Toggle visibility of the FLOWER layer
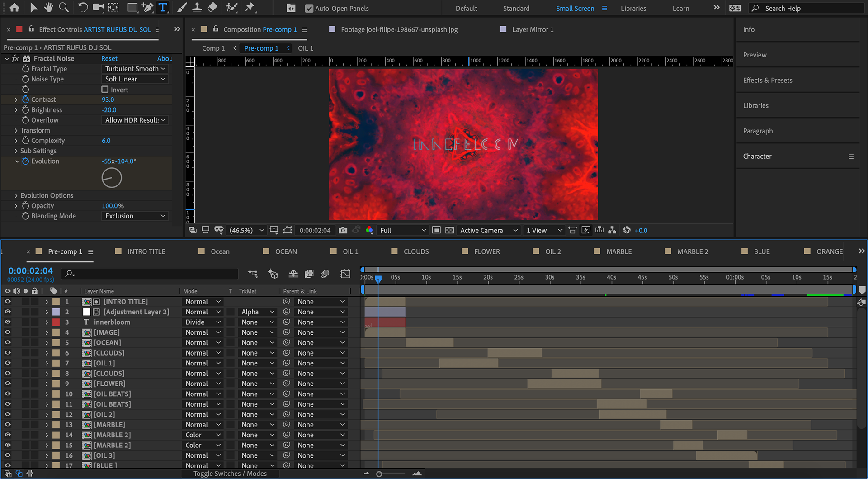The image size is (868, 479). 8,384
